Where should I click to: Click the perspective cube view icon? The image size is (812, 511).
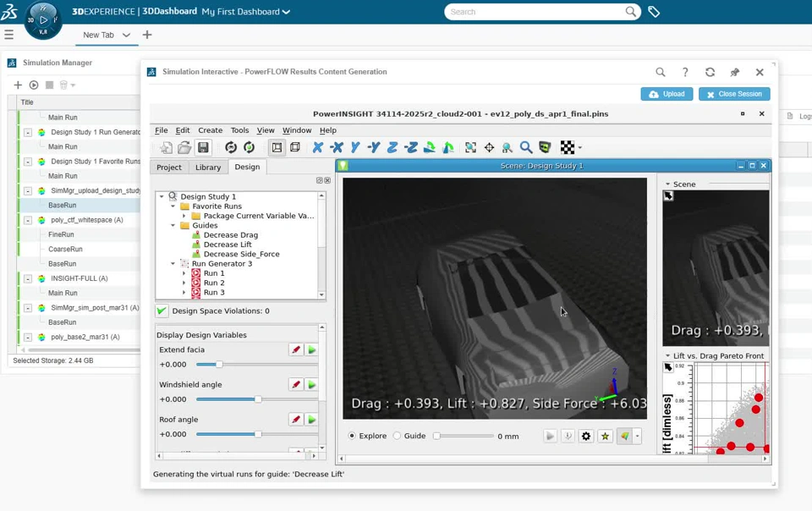click(295, 147)
